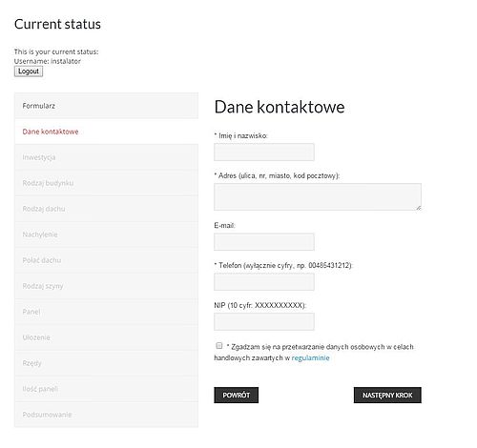Select the Dane kontaktowe sidebar step
This screenshot has height=448, width=477.
click(106, 132)
